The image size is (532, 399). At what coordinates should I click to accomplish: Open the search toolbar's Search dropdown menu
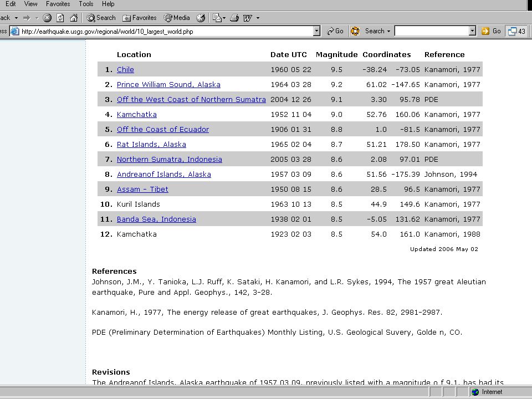coord(377,31)
